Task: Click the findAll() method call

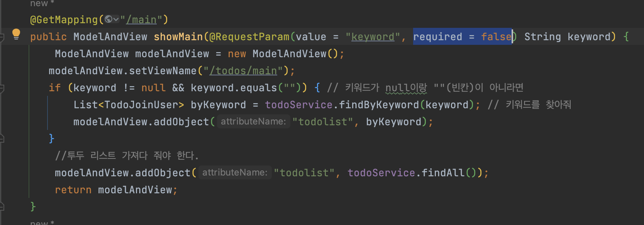Action: tap(449, 173)
